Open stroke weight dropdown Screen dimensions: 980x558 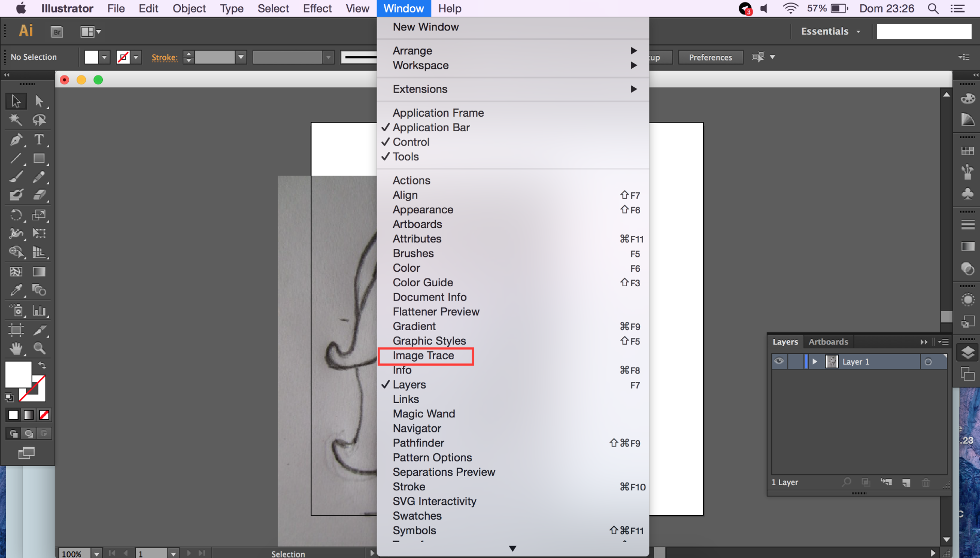[241, 57]
